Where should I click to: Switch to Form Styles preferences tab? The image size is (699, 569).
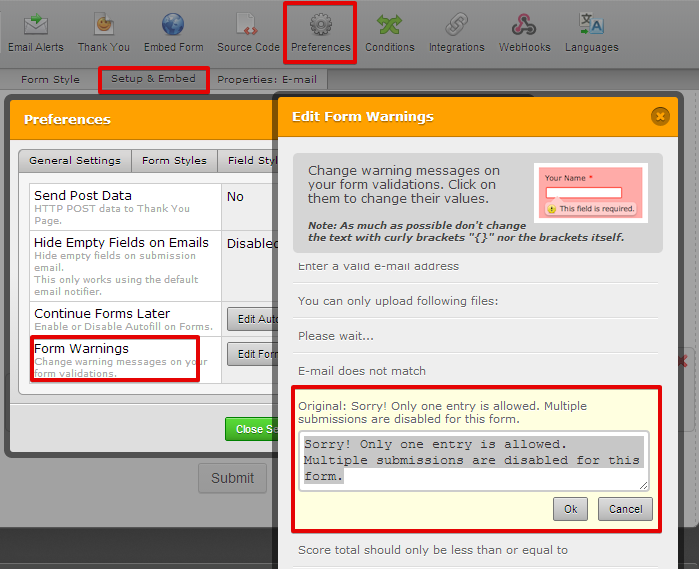[x=174, y=160]
